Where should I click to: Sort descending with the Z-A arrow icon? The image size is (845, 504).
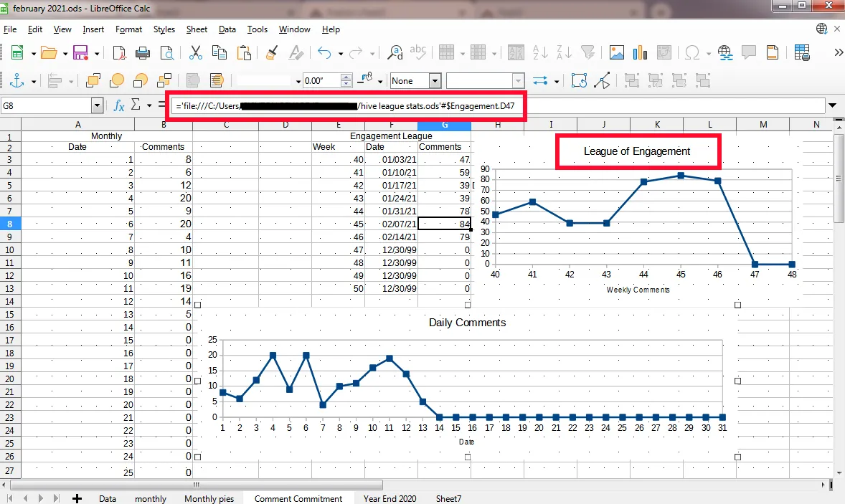coord(564,52)
